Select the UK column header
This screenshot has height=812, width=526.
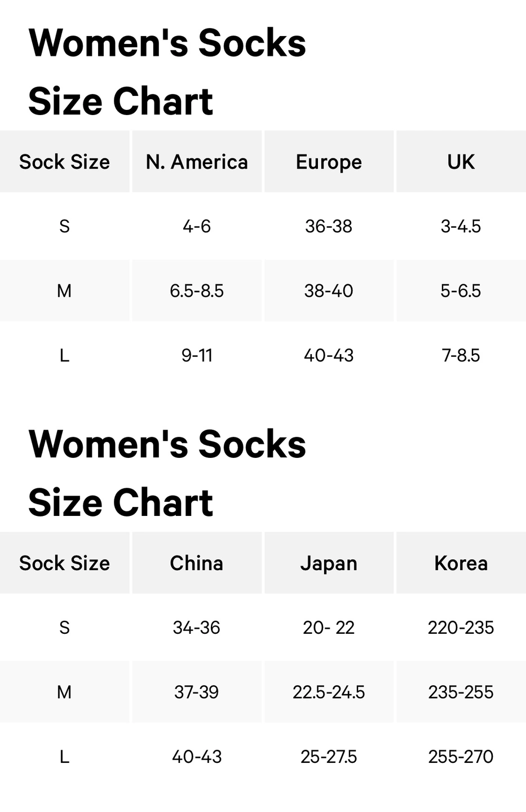(x=461, y=162)
